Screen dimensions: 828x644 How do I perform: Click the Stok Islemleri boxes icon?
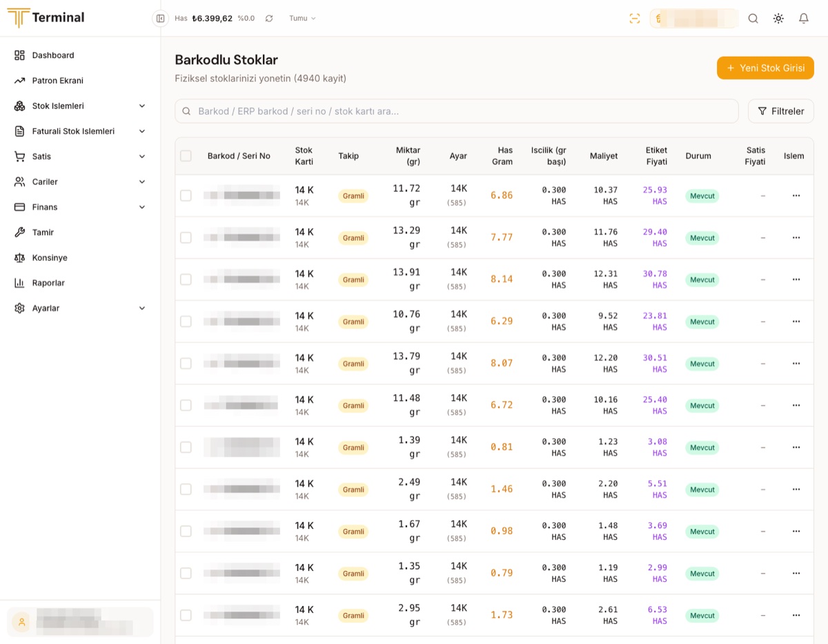tap(19, 106)
